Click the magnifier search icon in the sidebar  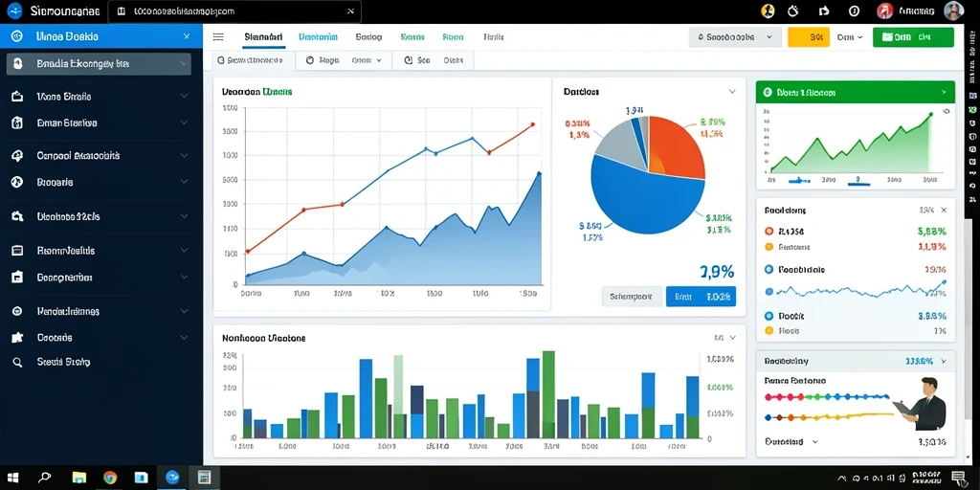coord(17,362)
